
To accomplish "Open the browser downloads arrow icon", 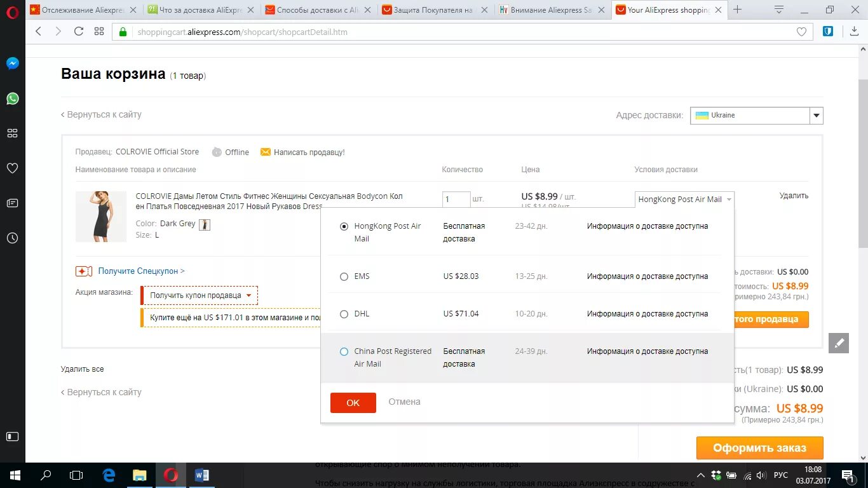I will click(x=854, y=31).
